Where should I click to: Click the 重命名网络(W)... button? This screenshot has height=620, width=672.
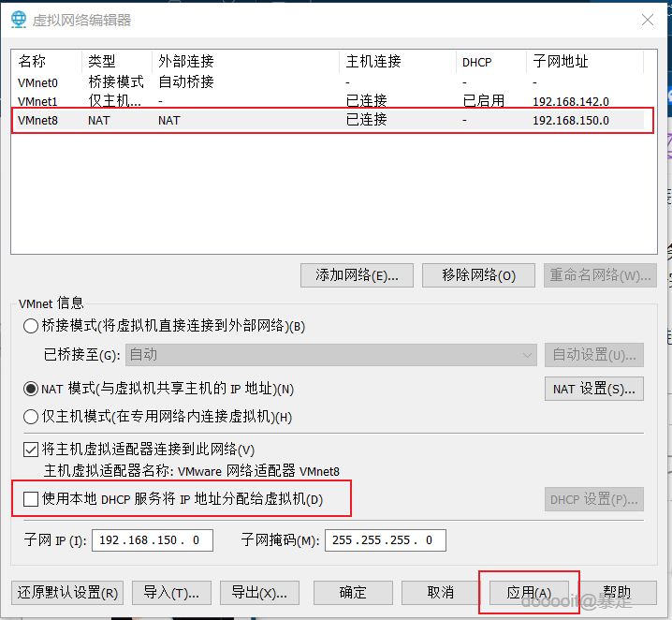pos(601,275)
